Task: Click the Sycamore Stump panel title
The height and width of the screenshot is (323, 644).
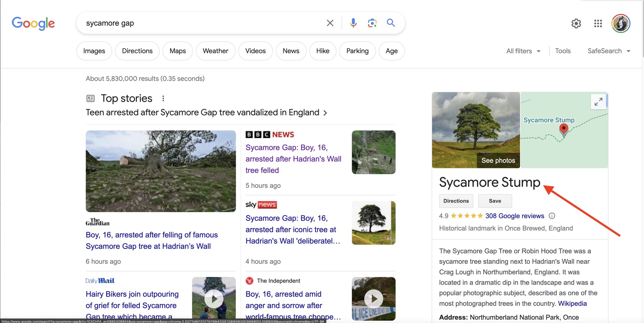Action: (489, 182)
